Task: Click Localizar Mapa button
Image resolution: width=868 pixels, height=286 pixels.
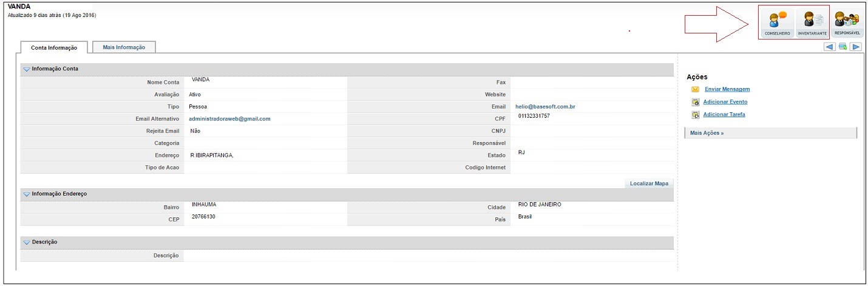Action: coord(649,183)
